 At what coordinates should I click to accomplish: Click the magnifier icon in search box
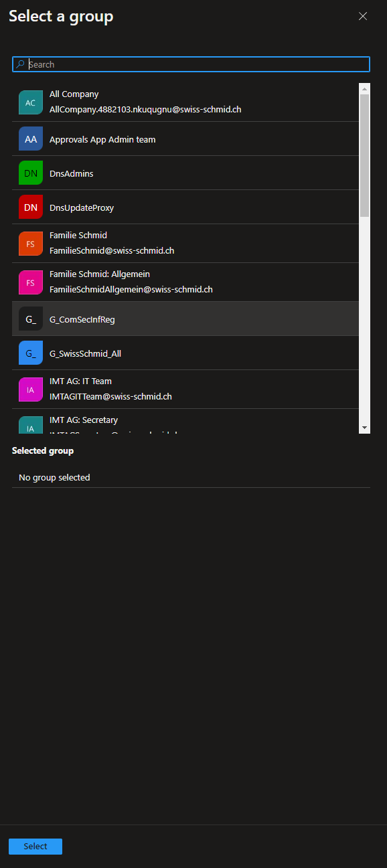[x=20, y=64]
